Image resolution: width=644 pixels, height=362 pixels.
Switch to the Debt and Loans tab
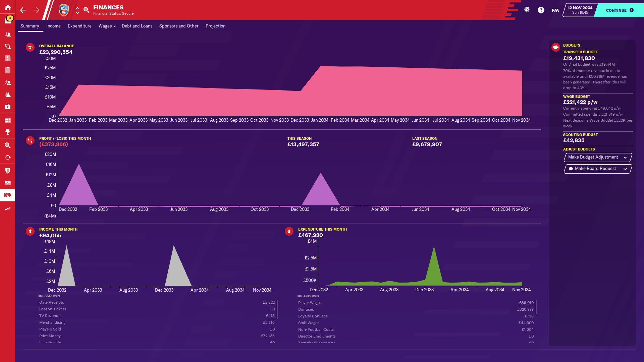[x=137, y=26]
